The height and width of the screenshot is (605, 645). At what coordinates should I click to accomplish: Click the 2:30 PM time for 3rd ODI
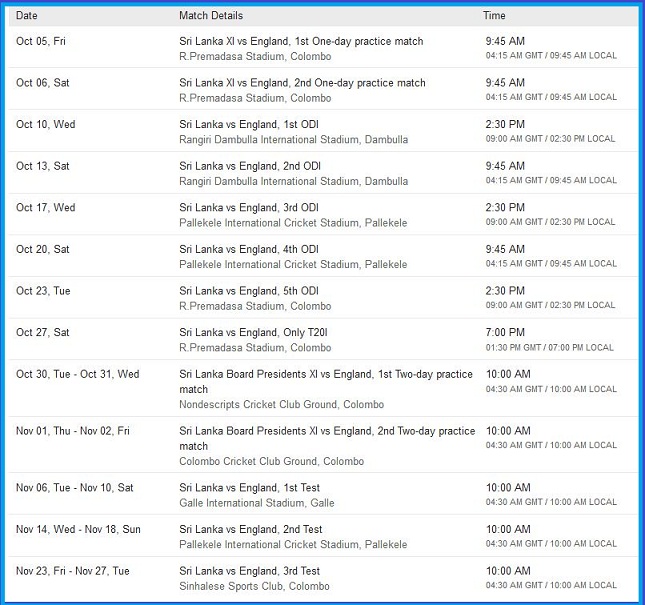[x=505, y=207]
